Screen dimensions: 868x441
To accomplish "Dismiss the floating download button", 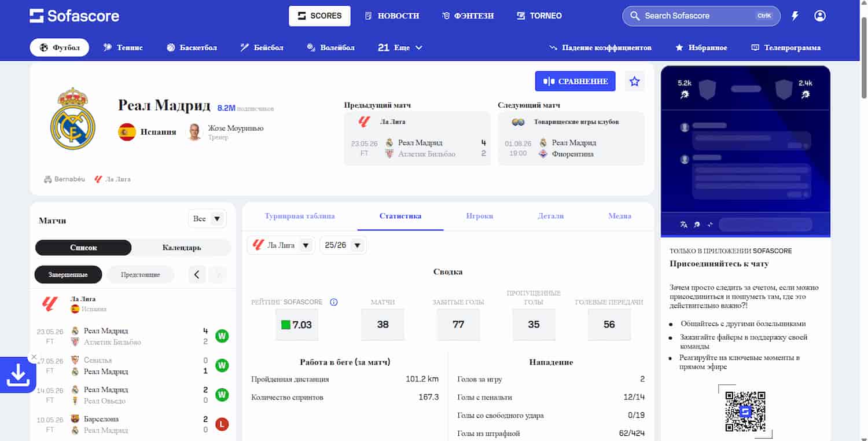I will tap(34, 357).
